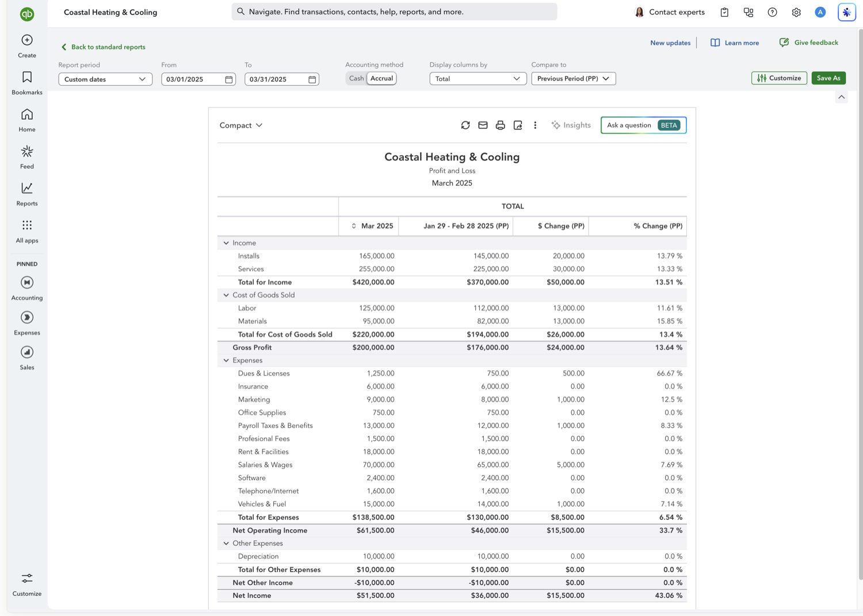Open the help question mark icon
Image resolution: width=863 pixels, height=616 pixels.
click(772, 12)
